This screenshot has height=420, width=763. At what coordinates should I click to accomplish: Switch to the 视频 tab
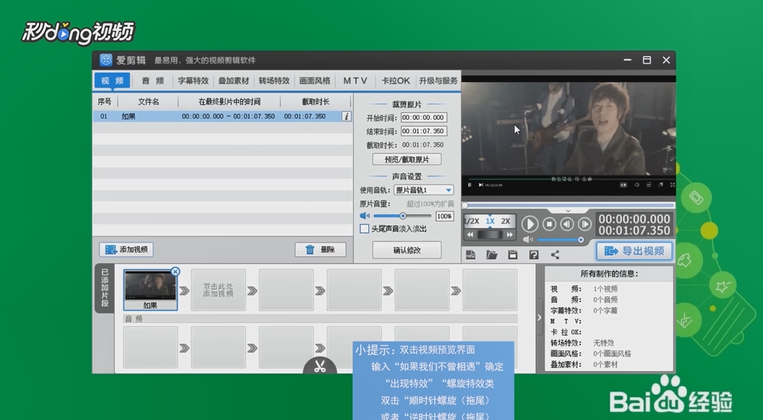[x=112, y=81]
